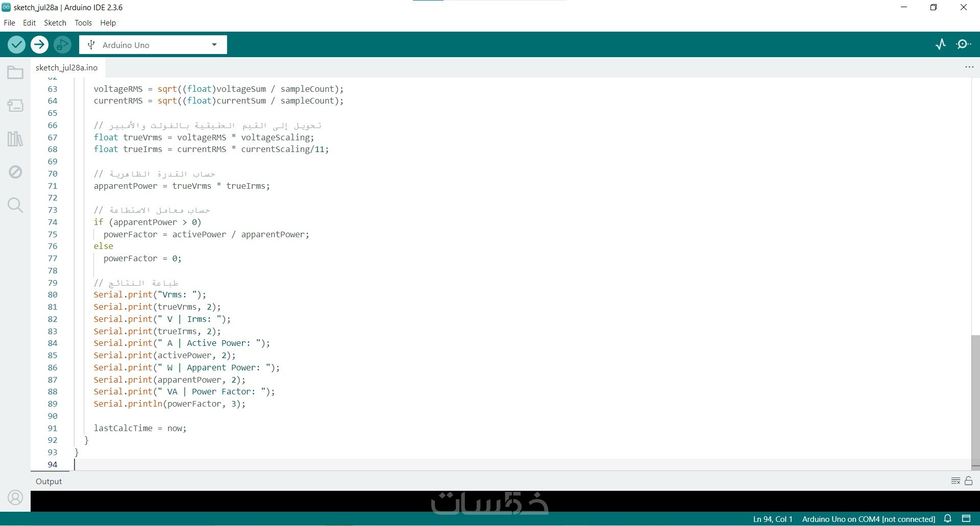This screenshot has width=980, height=526.
Task: Open the user account profile icon
Action: click(x=15, y=497)
